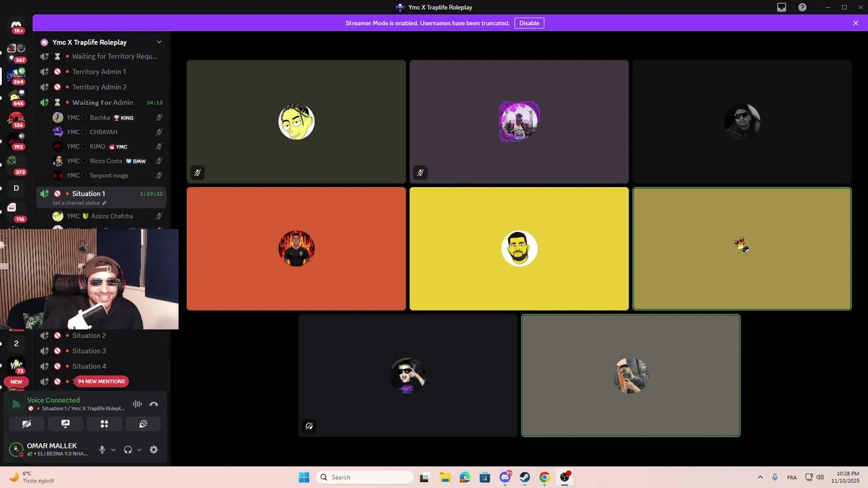Open User Settings gear
This screenshot has width=868, height=488.
point(153,449)
